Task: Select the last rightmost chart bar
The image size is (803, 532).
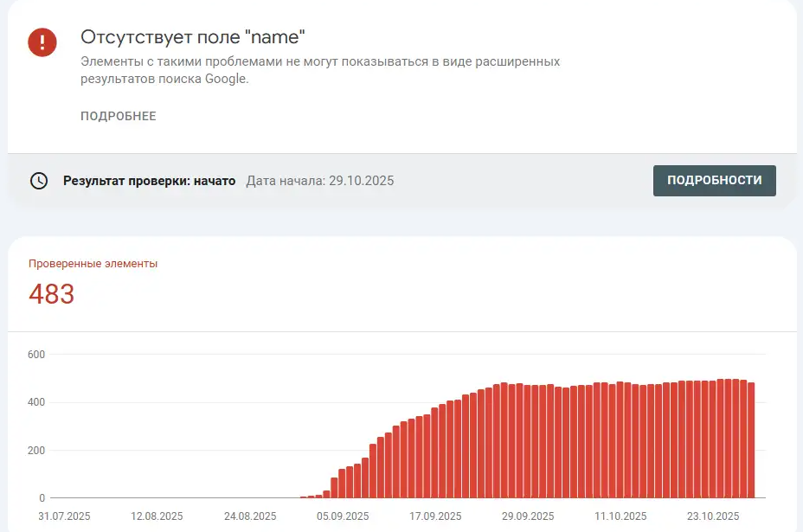Action: [751, 440]
